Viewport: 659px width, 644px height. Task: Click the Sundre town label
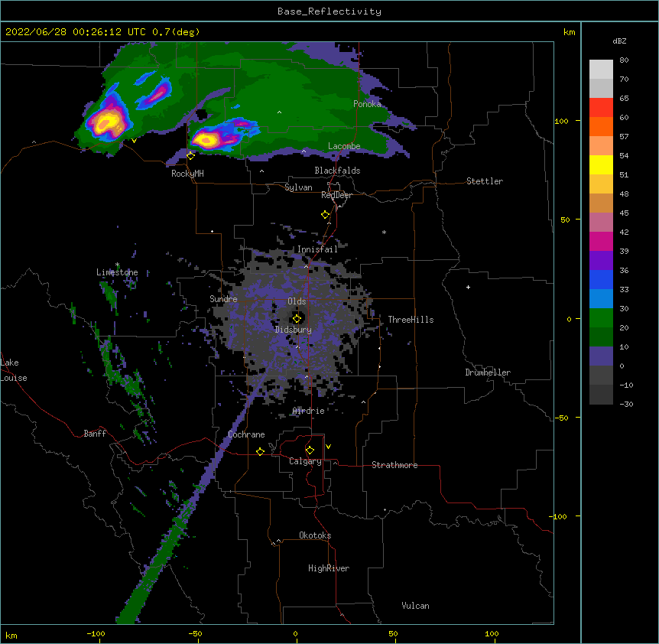tap(223, 299)
